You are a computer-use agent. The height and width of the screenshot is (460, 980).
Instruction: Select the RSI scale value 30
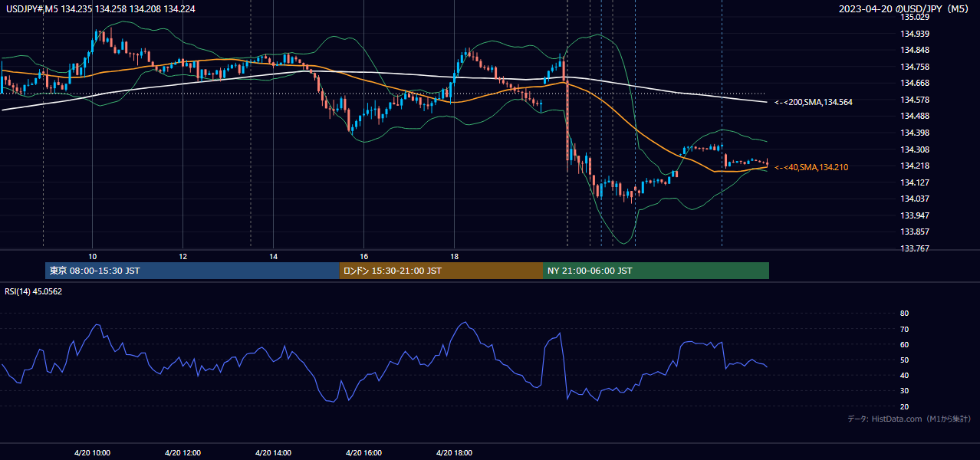coord(904,391)
